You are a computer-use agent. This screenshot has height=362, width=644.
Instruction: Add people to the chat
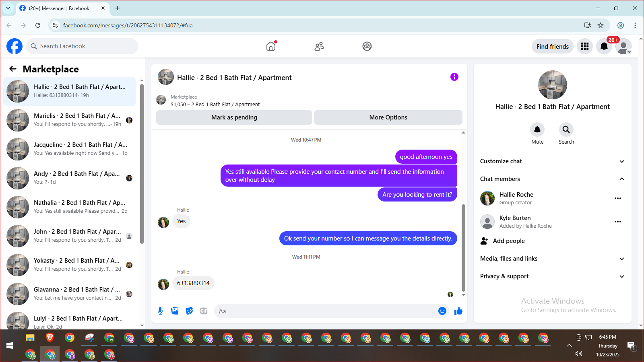[553, 241]
